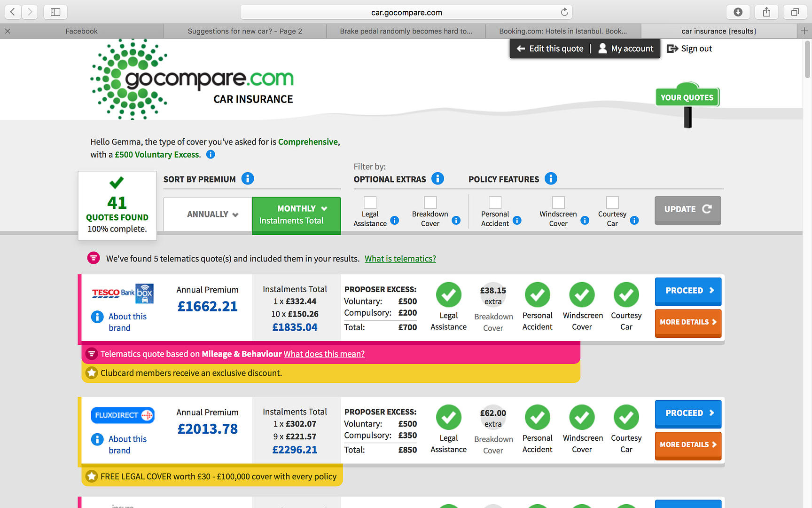This screenshot has height=508, width=812.
Task: Close current tab with X icon
Action: click(8, 31)
